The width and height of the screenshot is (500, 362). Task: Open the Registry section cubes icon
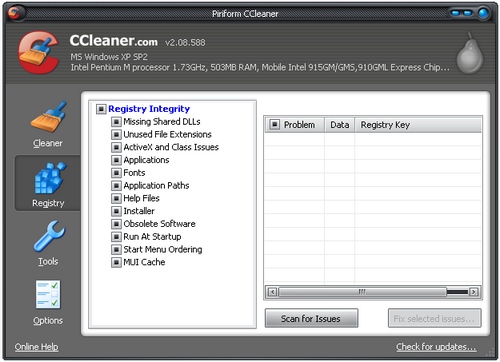click(50, 178)
